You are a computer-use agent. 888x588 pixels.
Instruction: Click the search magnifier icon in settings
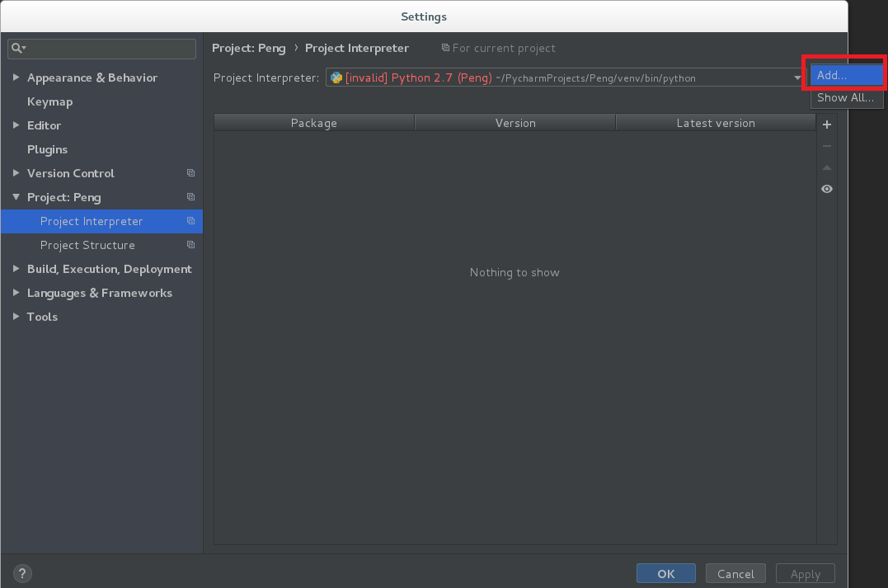(x=18, y=48)
